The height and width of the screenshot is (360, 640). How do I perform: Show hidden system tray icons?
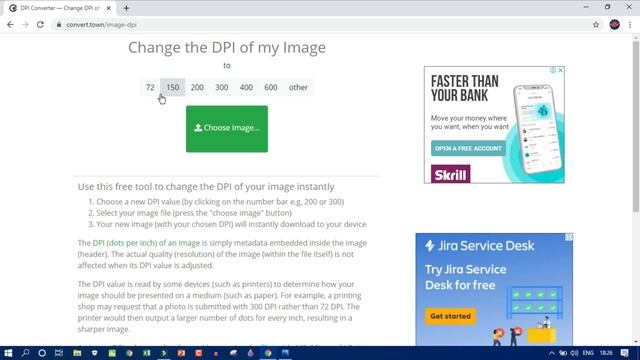pyautogui.click(x=552, y=353)
